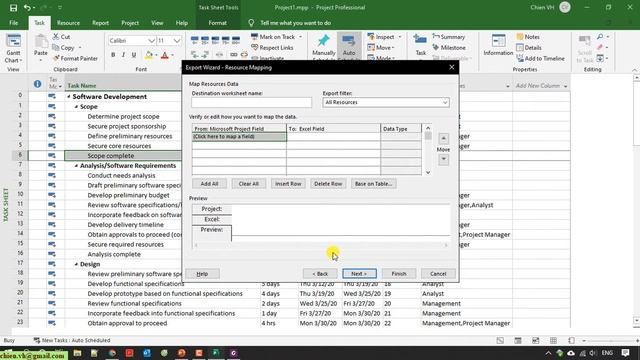Collapse the Analysis/Software Requirements group
This screenshot has height=360, width=640.
coord(76,166)
